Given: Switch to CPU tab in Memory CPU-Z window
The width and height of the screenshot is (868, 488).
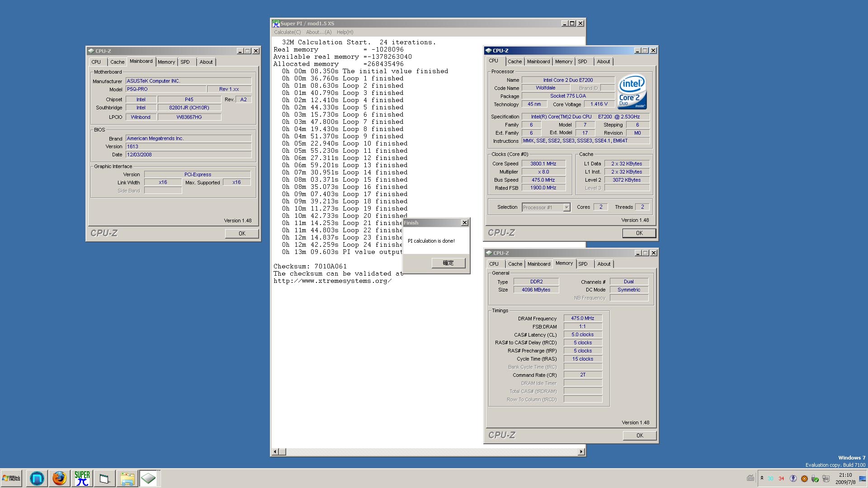Looking at the screenshot, I should click(x=494, y=264).
